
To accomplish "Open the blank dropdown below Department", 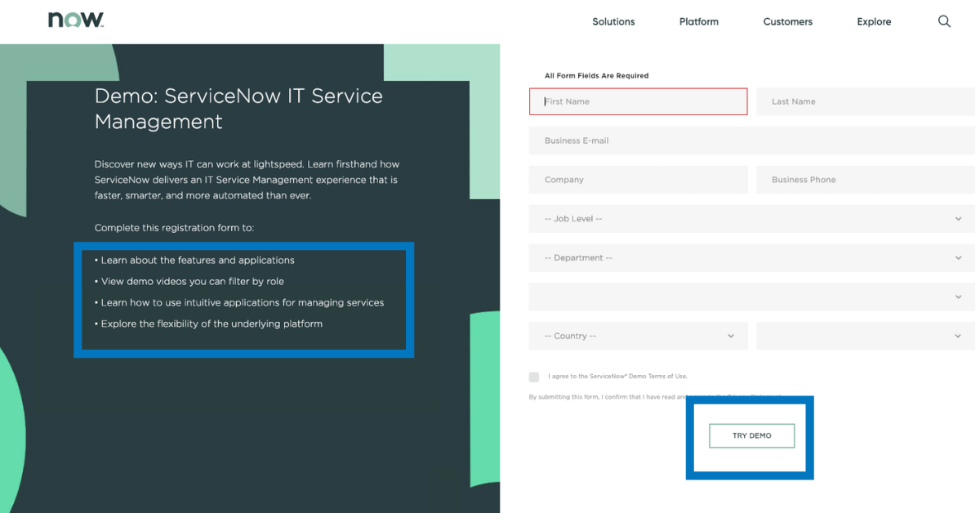I will 752,297.
